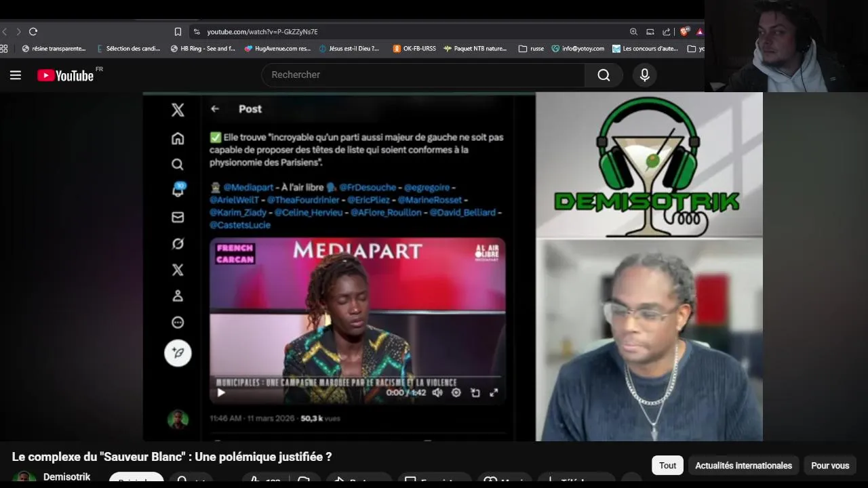Viewport: 868px width, 488px height.
Task: Share this page via address bar icon
Action: point(667,32)
